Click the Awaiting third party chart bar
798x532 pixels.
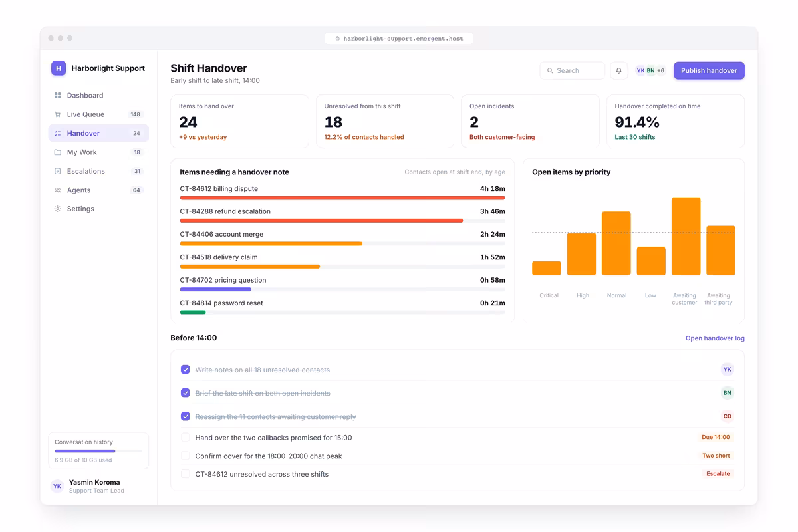pos(721,251)
